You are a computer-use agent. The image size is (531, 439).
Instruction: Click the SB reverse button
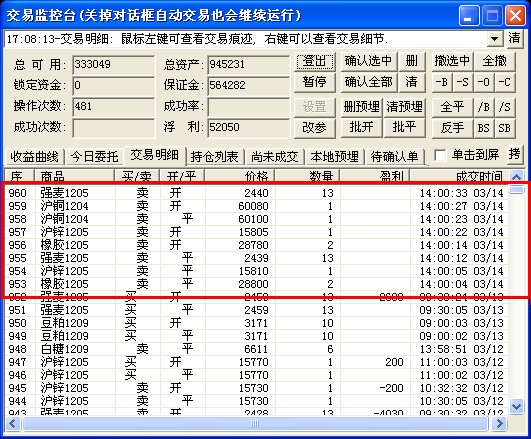tap(505, 128)
